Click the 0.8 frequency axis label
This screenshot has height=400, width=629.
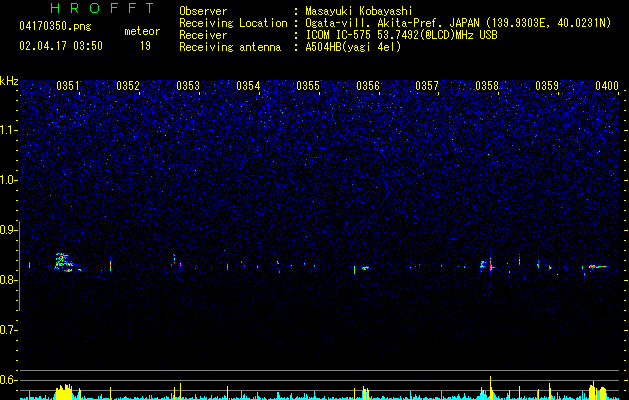pyautogui.click(x=8, y=280)
